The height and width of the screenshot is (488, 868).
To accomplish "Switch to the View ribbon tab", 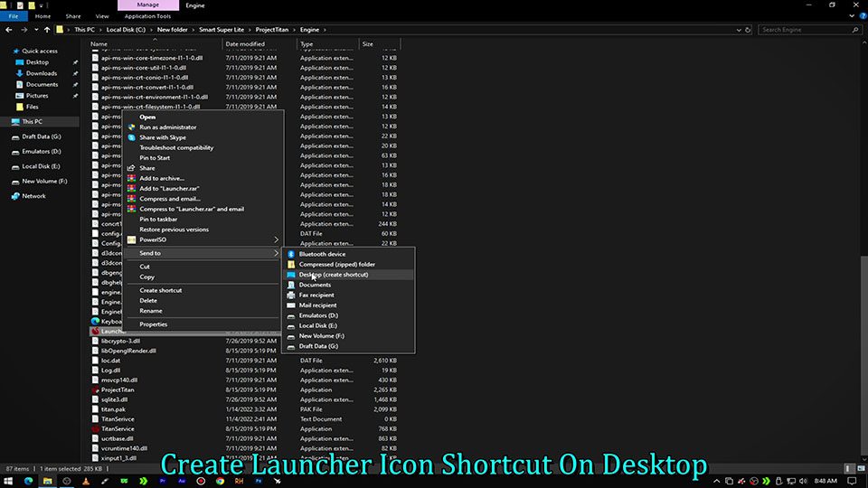I will (102, 16).
